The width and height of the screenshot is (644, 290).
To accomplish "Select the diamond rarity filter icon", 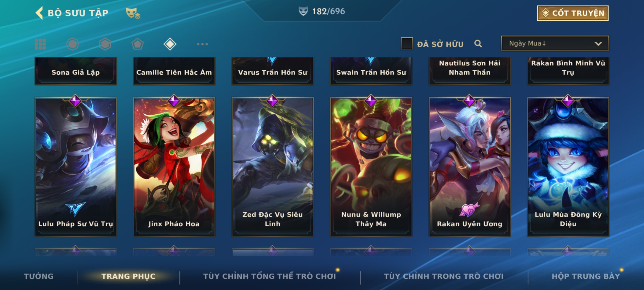I will click(x=170, y=44).
